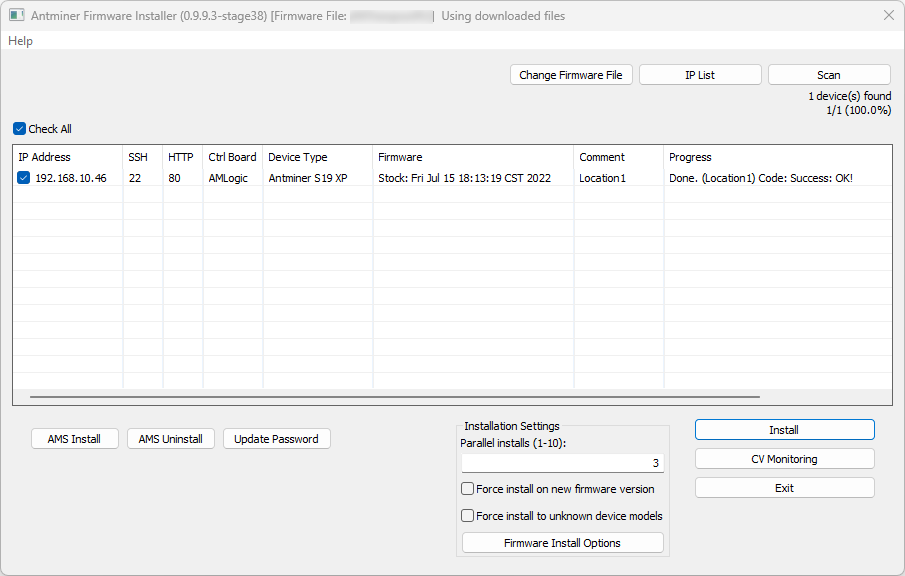Image resolution: width=905 pixels, height=576 pixels.
Task: Enable Force install to unknown device models
Action: [468, 515]
